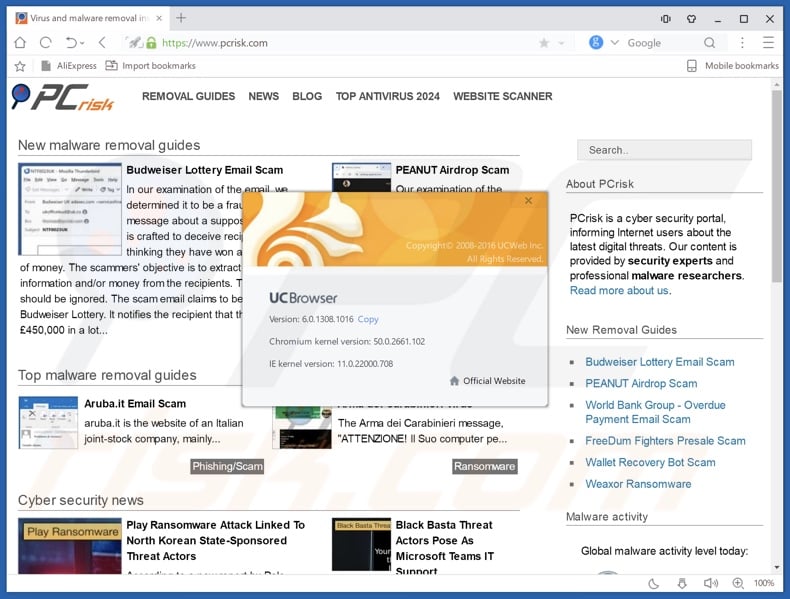Open PEANUT Airdrop Scam article heading
Image resolution: width=790 pixels, height=599 pixels.
(x=452, y=170)
